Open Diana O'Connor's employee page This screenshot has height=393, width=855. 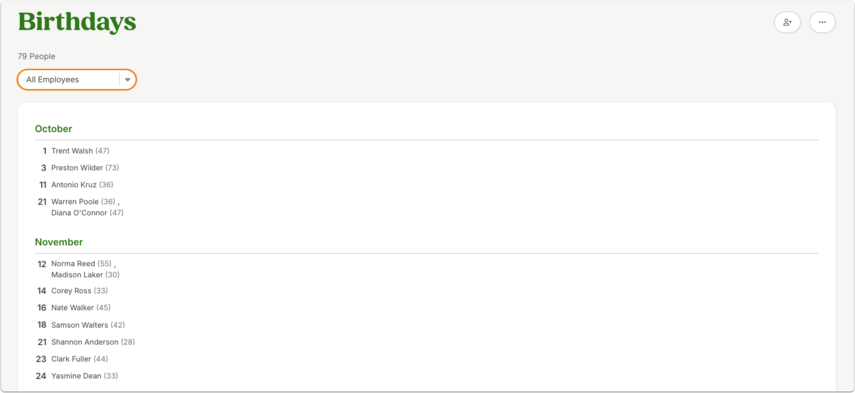(x=79, y=213)
